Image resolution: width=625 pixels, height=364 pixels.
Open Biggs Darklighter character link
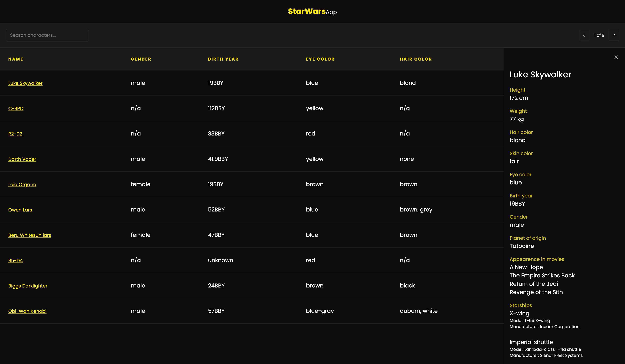[28, 286]
